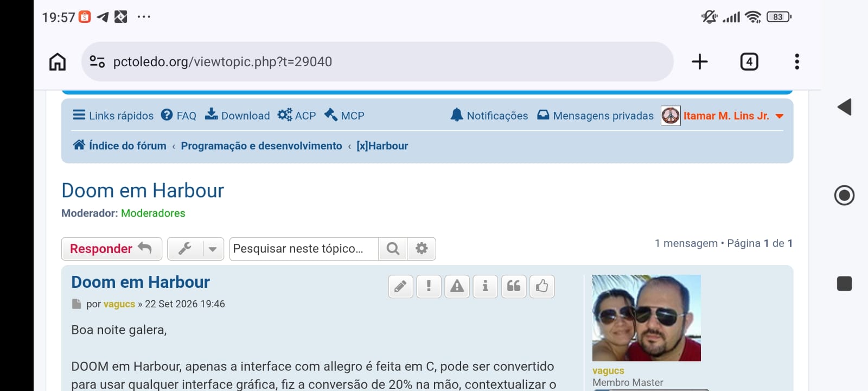Quote the post by vagucs

514,286
